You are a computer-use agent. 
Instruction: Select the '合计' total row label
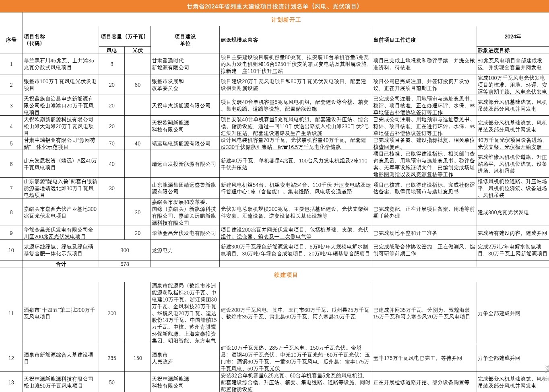point(61,264)
